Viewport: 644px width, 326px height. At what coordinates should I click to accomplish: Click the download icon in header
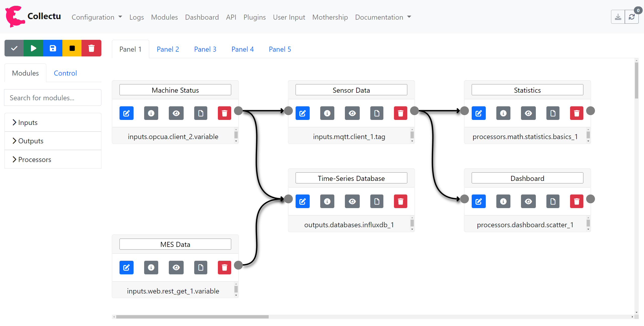point(618,17)
